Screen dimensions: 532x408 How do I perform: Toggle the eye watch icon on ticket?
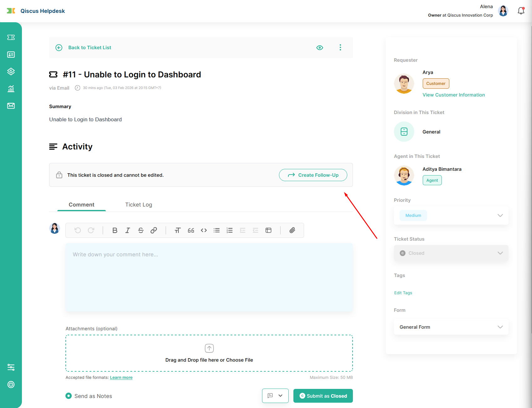(320, 48)
